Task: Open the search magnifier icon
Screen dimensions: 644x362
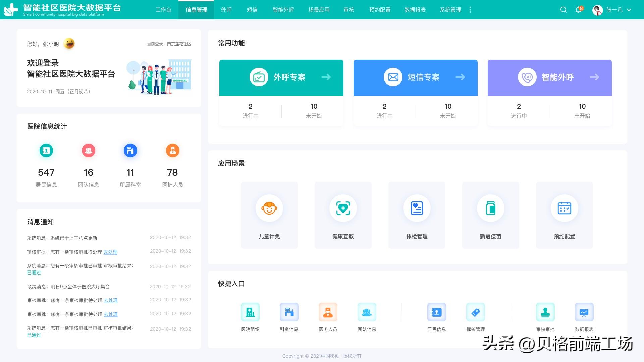Action: point(563,10)
